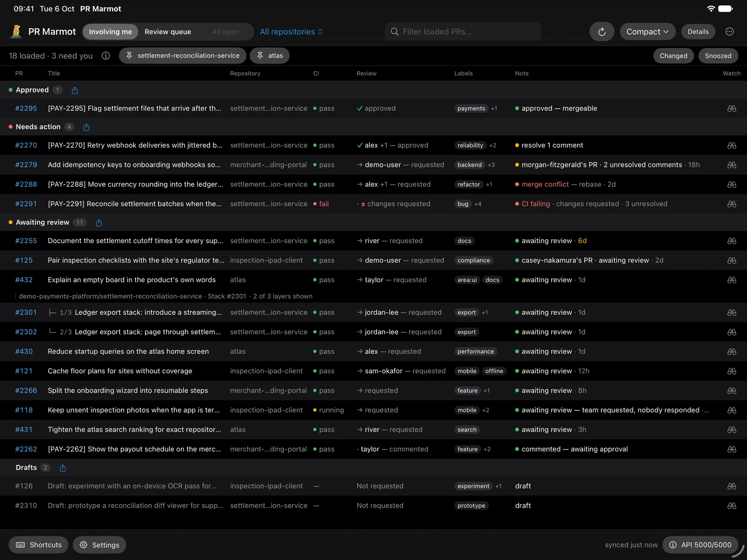Image resolution: width=747 pixels, height=560 pixels.
Task: Filter by Changed PRs
Action: pos(673,56)
